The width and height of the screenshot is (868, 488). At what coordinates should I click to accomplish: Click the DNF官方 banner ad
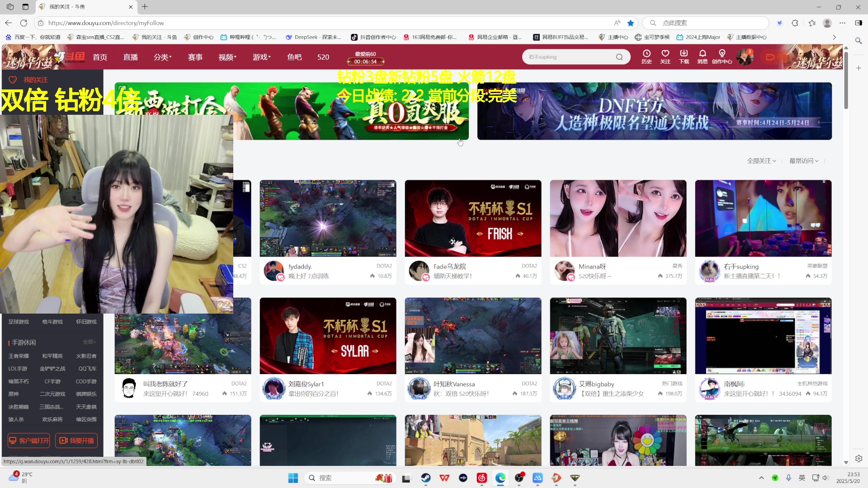(654, 111)
